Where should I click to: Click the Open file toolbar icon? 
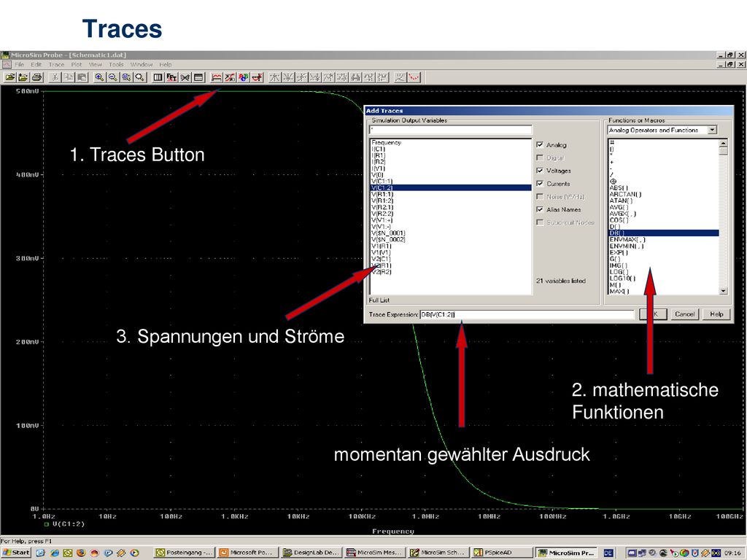(10, 77)
